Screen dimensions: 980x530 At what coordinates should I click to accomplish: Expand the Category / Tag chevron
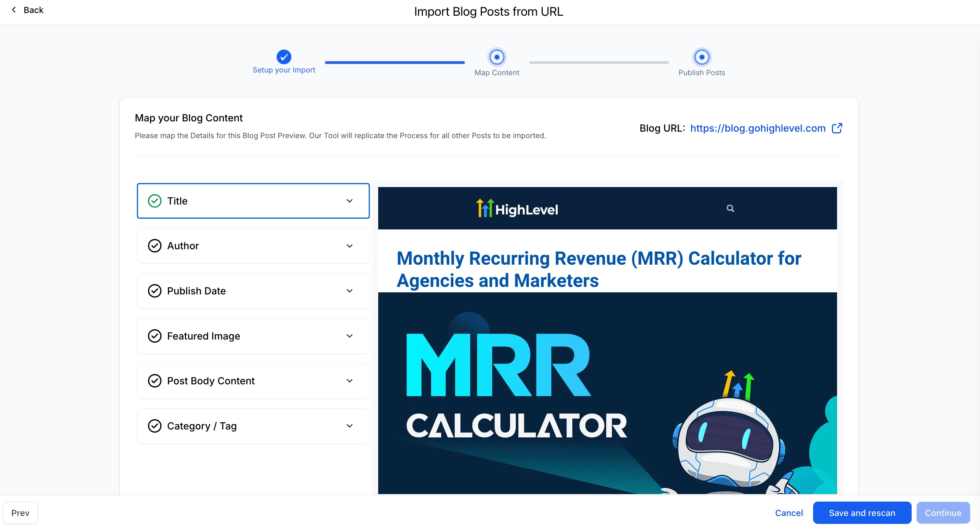349,426
